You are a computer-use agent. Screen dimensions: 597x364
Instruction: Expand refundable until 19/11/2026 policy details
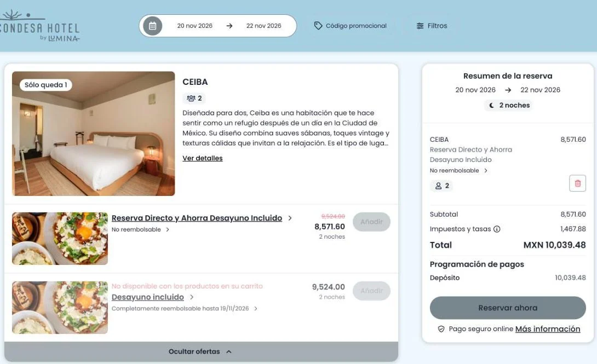click(x=184, y=309)
